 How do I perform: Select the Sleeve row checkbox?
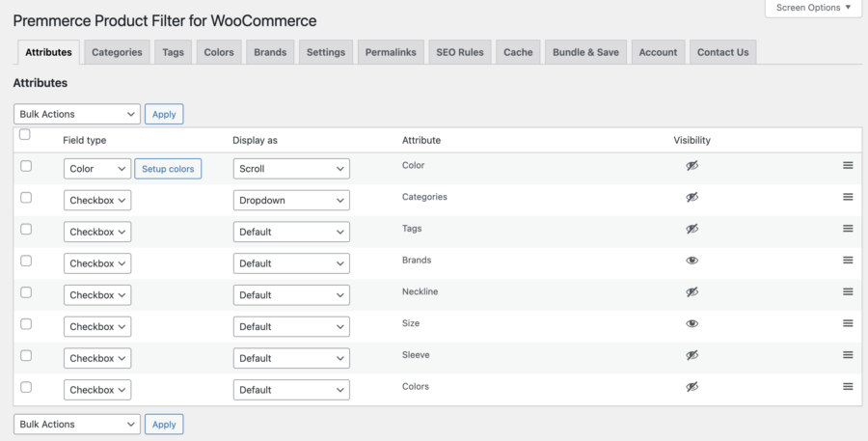[26, 356]
